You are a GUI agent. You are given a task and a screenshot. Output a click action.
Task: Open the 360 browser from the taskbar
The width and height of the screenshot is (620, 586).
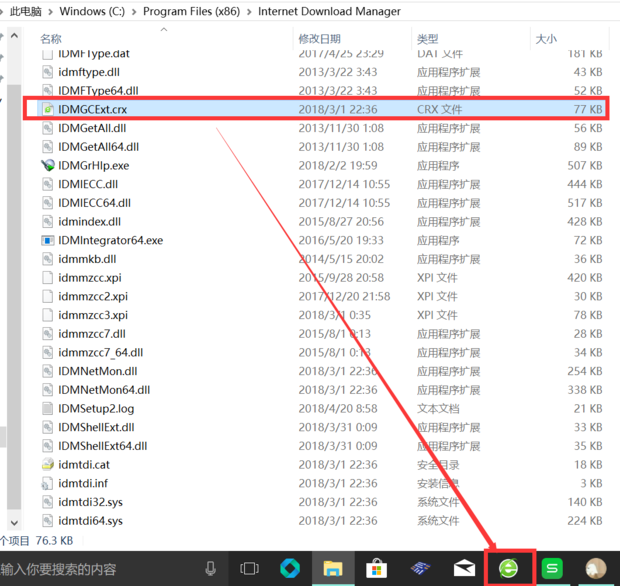510,568
